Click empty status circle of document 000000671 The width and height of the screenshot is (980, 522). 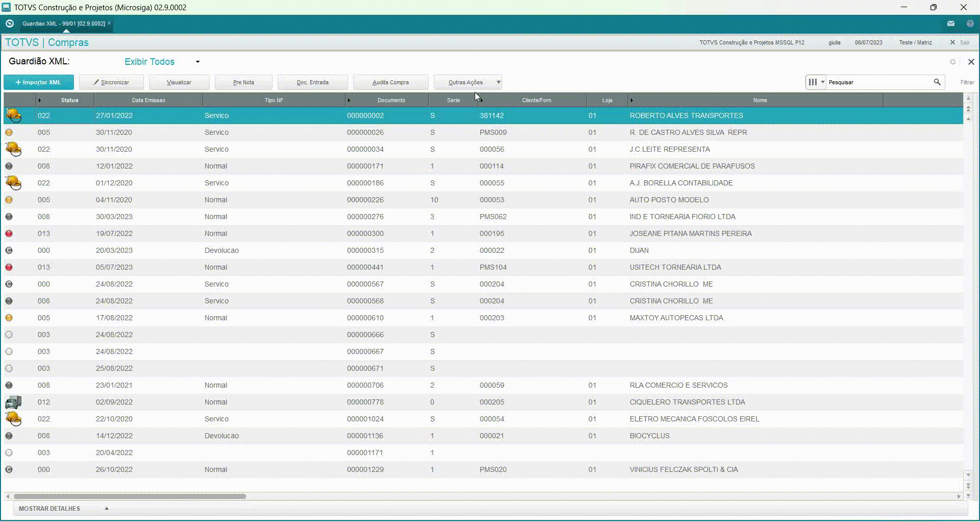point(9,368)
